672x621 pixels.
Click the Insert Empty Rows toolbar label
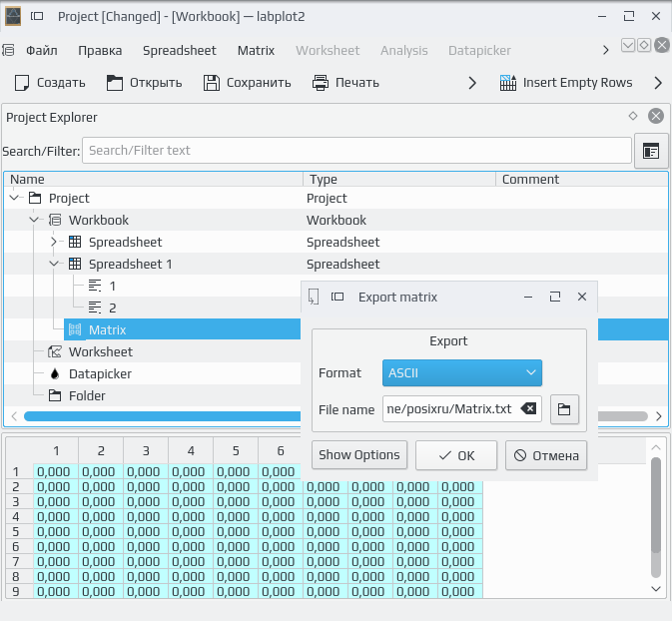click(578, 83)
